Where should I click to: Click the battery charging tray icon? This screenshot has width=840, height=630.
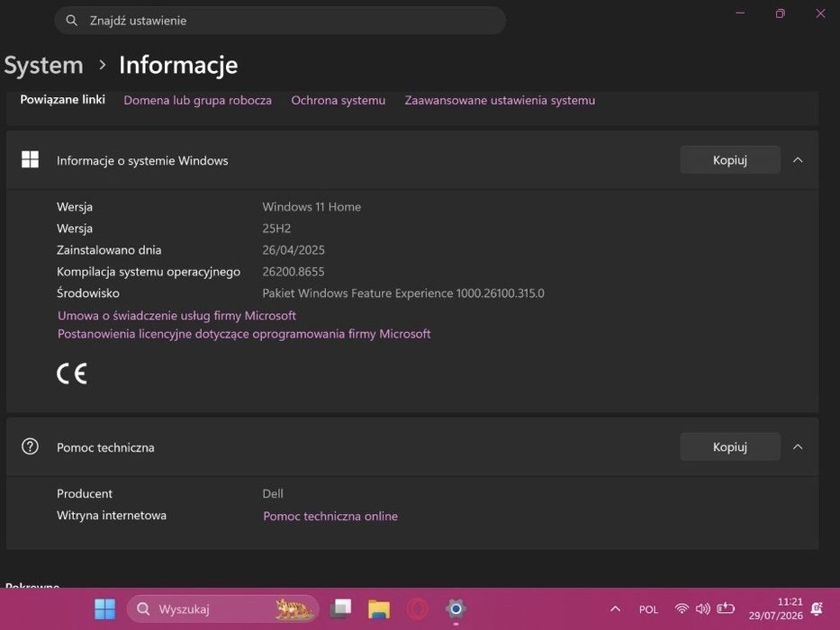[x=726, y=608]
